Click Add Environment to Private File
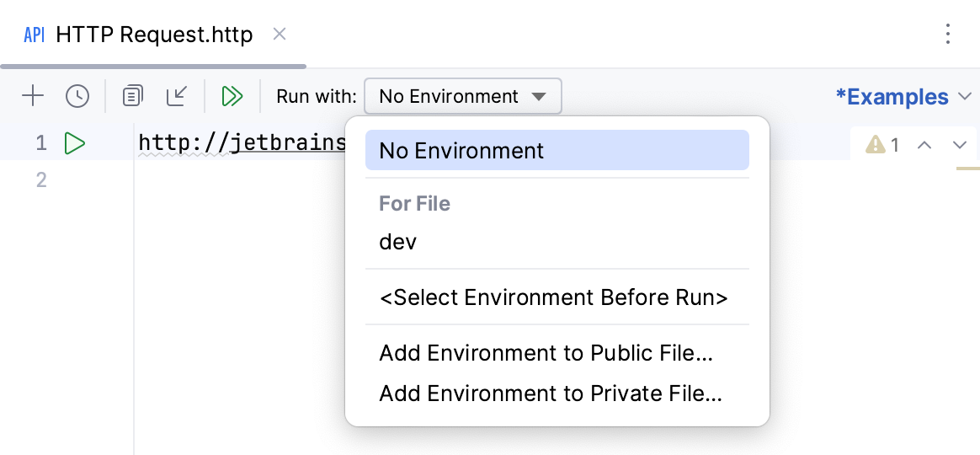980x455 pixels. (551, 393)
